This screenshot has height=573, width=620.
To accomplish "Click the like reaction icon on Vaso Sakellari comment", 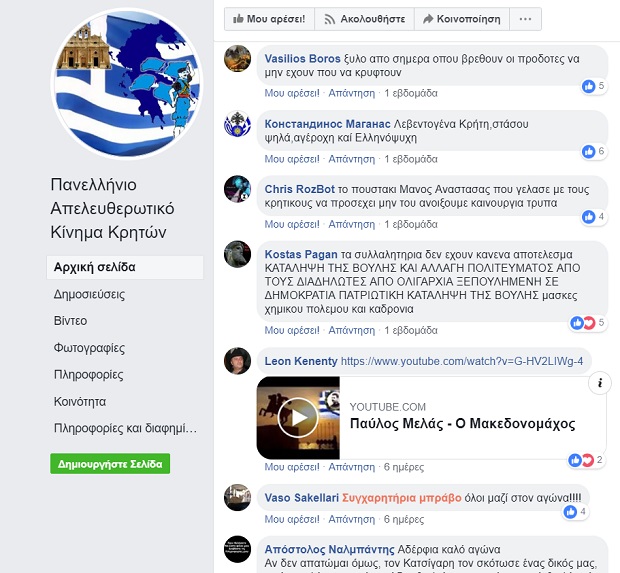I will [x=570, y=512].
